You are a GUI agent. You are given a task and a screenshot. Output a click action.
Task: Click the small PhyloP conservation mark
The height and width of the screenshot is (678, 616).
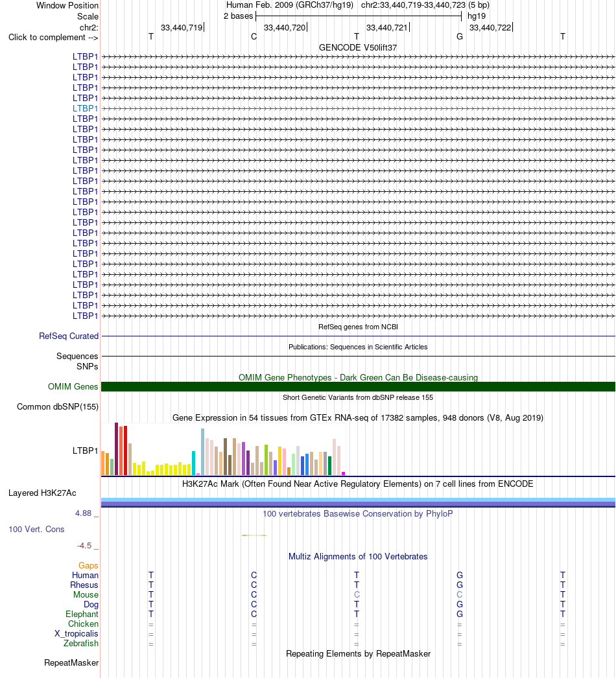(x=254, y=535)
